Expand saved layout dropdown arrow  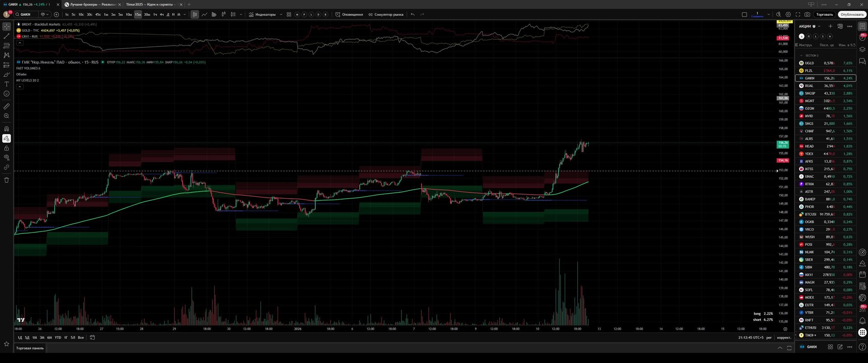[x=768, y=14]
